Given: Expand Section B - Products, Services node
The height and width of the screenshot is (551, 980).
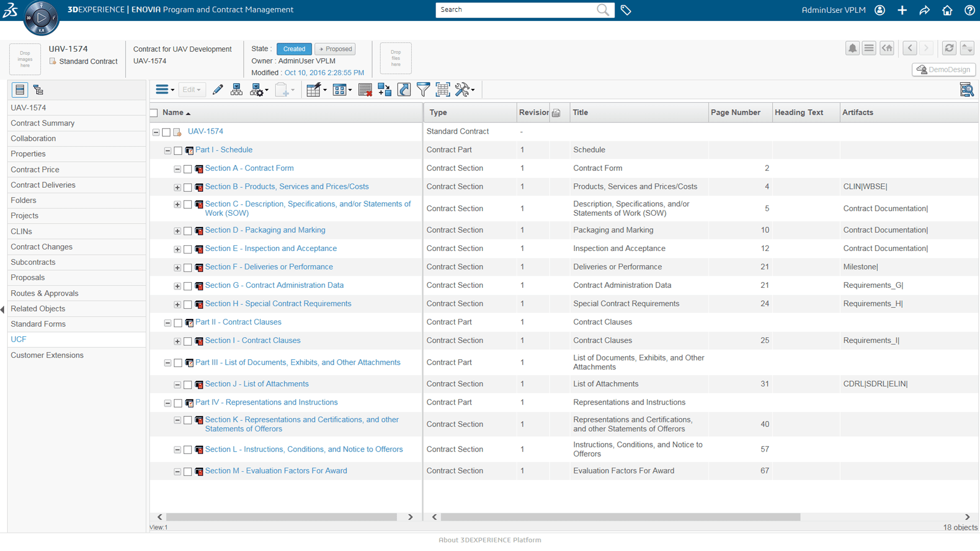Looking at the screenshot, I should coord(177,187).
